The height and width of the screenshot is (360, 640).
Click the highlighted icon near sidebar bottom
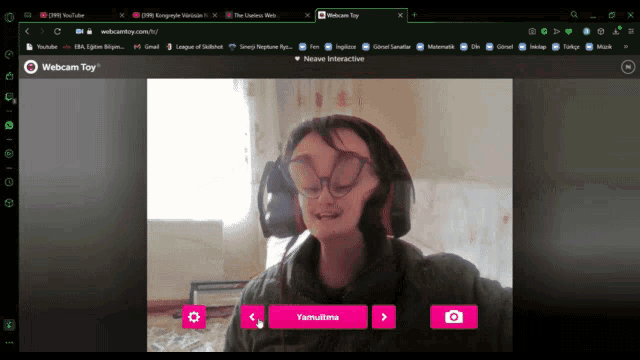tap(9, 325)
